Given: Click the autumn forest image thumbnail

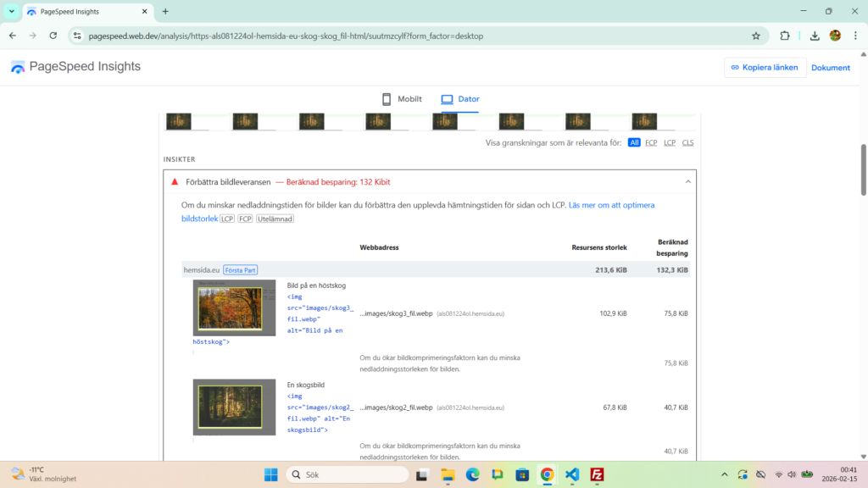Looking at the screenshot, I should point(234,308).
